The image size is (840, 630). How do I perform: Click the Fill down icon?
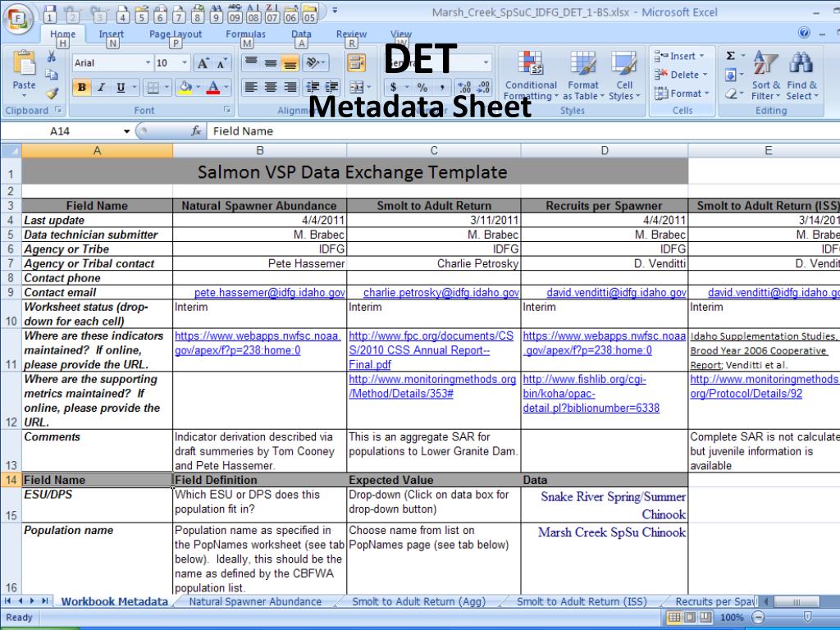[730, 75]
